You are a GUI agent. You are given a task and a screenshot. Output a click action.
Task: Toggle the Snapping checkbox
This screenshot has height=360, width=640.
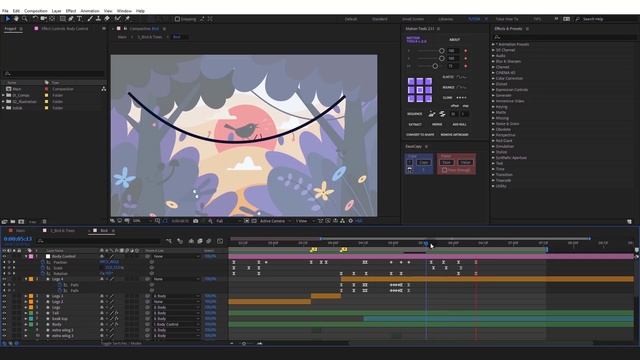(x=177, y=19)
